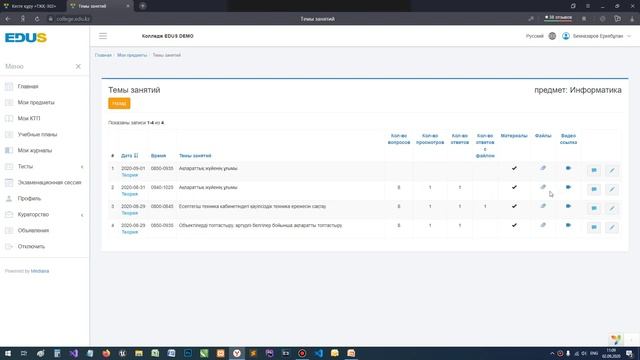Click comments button for Объектілерді топтастыру row

[594, 227]
